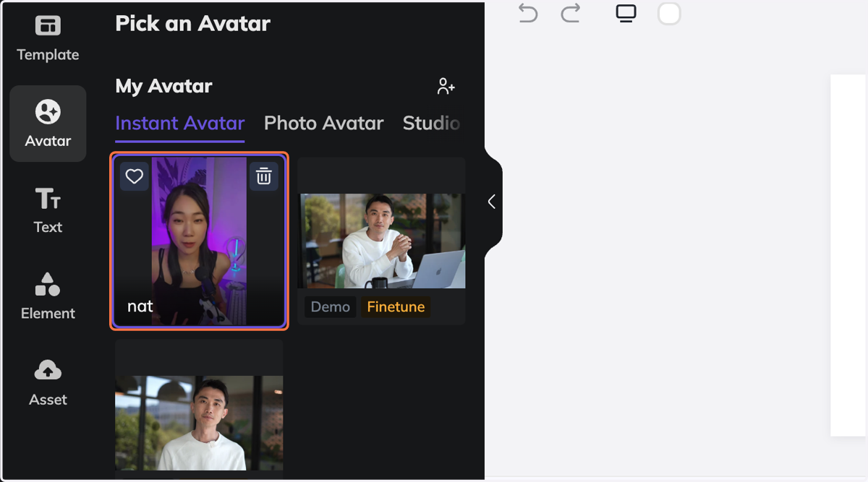Undo the last action
The image size is (868, 482).
click(x=528, y=14)
